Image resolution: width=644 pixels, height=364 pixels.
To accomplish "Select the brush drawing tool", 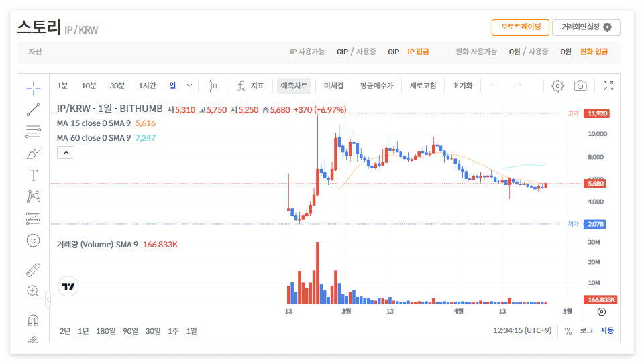I will coord(34,154).
